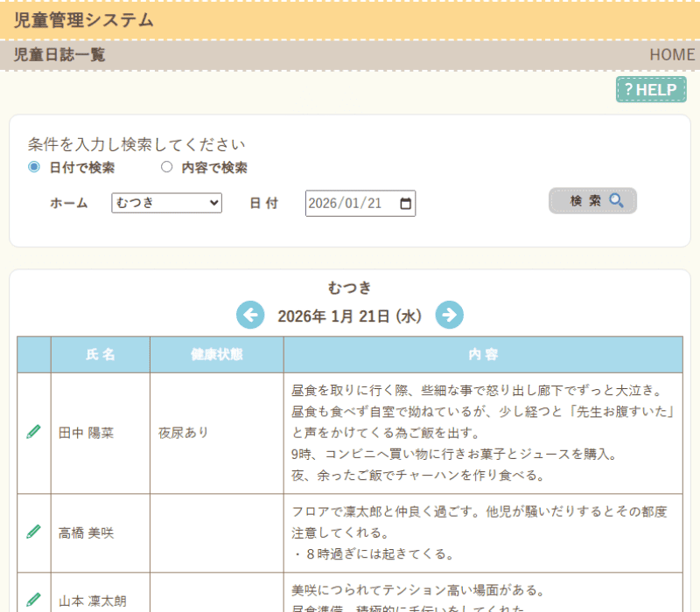Click the previous day arrow icon
The width and height of the screenshot is (700, 612).
250,315
